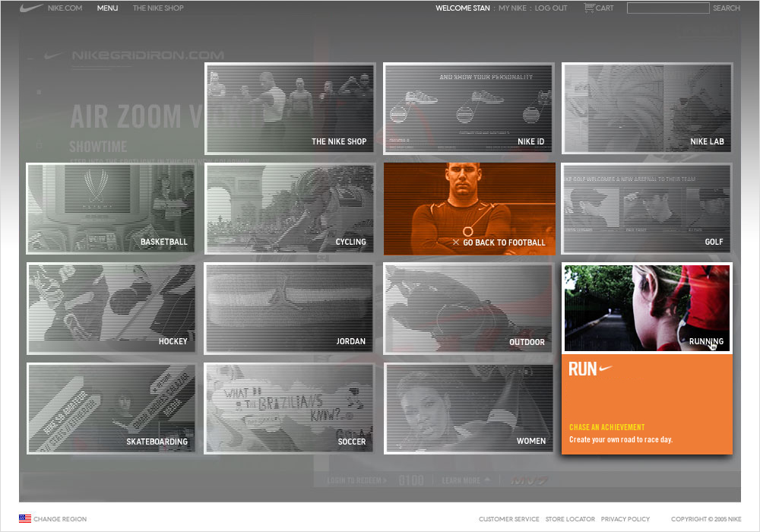Open the My Nike link
The width and height of the screenshot is (760, 532).
[512, 8]
